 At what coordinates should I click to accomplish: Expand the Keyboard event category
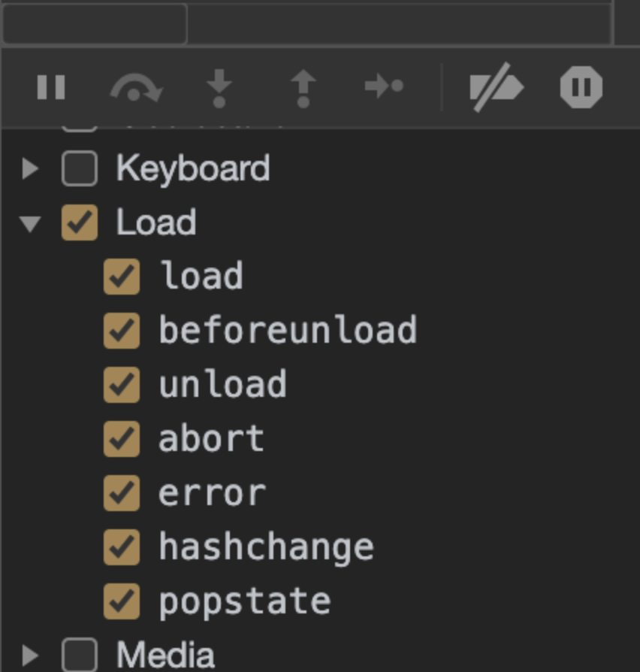(x=30, y=168)
